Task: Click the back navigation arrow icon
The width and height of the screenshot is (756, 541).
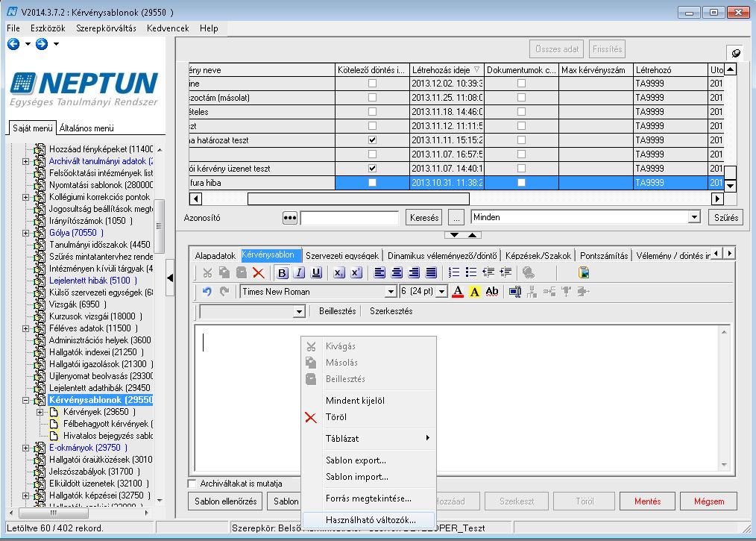Action: (x=13, y=44)
